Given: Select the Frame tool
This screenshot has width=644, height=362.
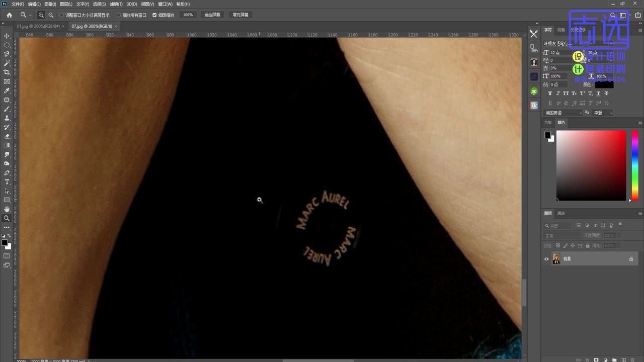Looking at the screenshot, I should coord(7,81).
